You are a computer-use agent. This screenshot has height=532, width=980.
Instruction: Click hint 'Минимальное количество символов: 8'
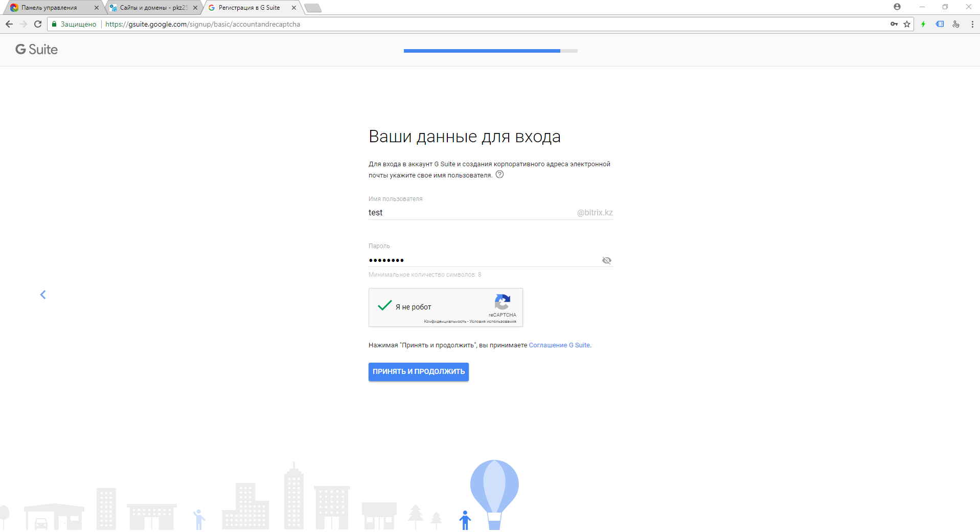425,275
